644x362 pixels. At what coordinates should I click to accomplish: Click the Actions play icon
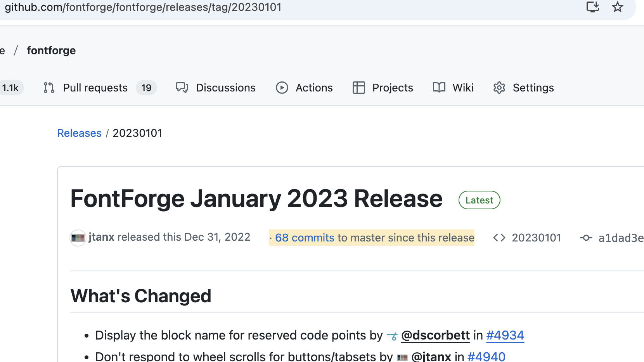click(282, 88)
